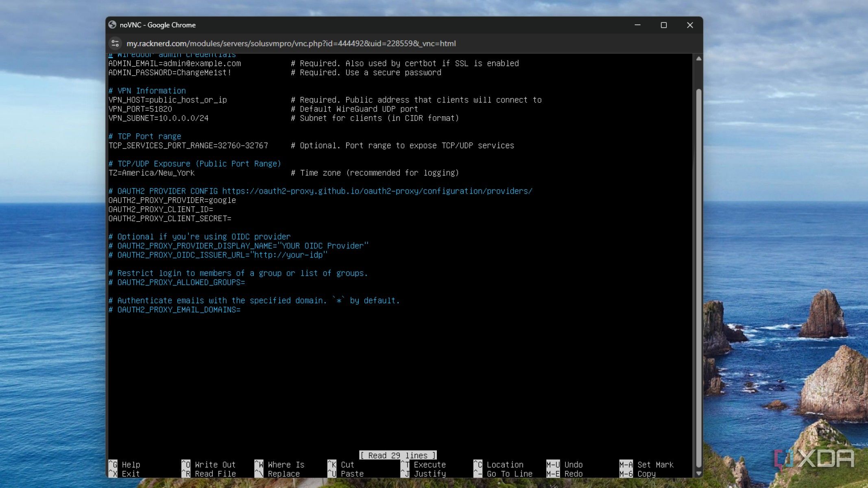868x488 pixels.
Task: Click the OAUTH2_PROXY_ALLOWED_GROUPS= line
Action: tap(177, 282)
